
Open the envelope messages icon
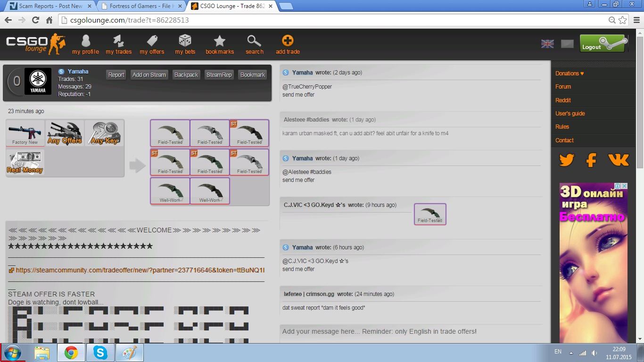[567, 44]
